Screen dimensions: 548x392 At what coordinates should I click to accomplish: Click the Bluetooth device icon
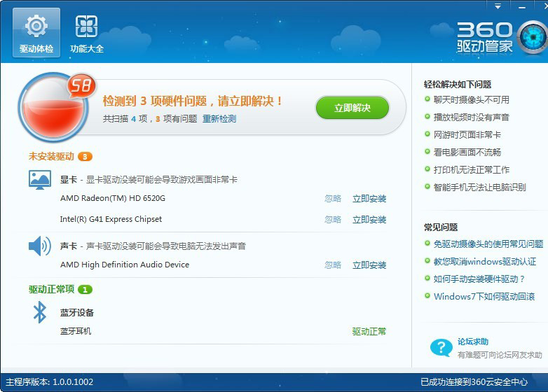tap(40, 312)
